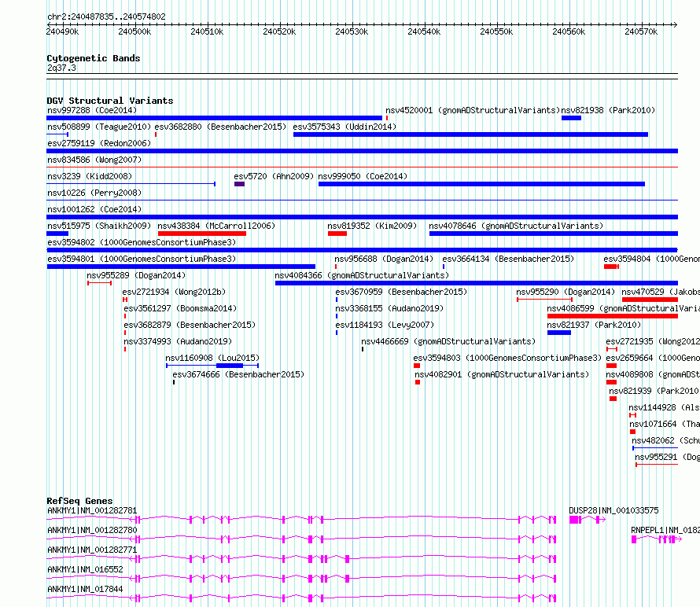Select the esv2759119 (Redon2006) label
Viewport: 700px width, 607px height.
99,143
